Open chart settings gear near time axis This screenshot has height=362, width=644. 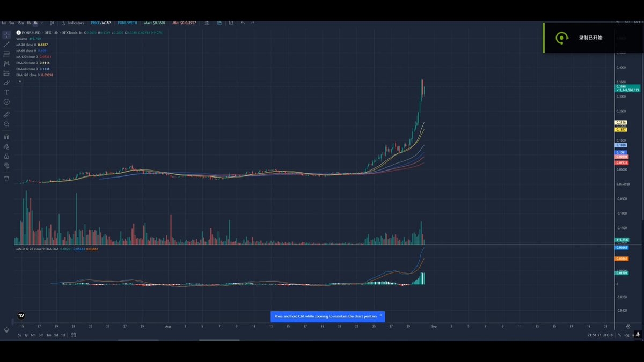coord(628,326)
